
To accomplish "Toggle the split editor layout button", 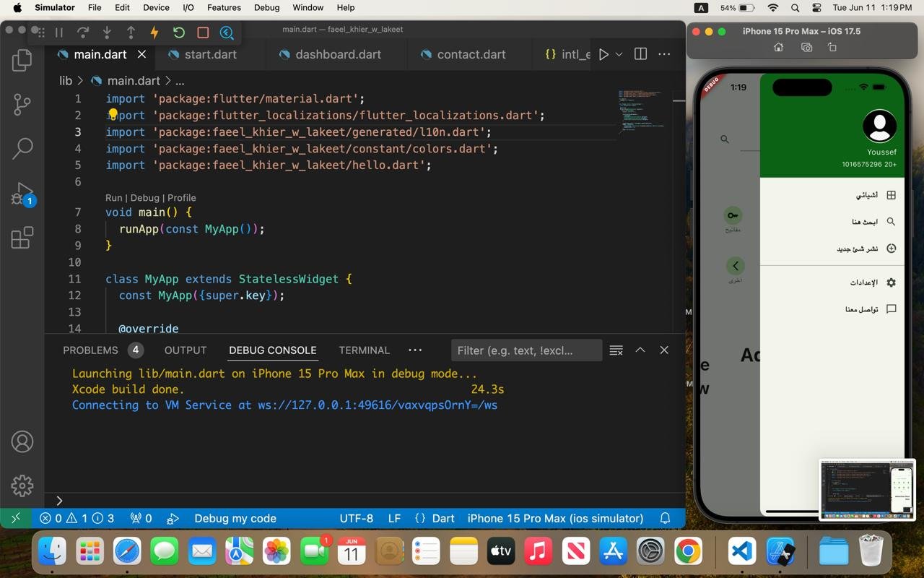I will pos(640,54).
